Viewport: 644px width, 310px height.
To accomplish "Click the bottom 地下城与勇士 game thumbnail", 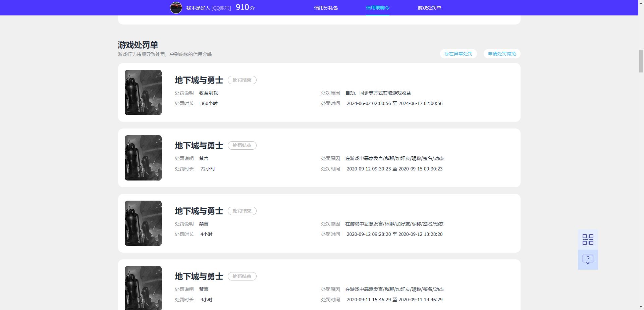I will coord(143,288).
